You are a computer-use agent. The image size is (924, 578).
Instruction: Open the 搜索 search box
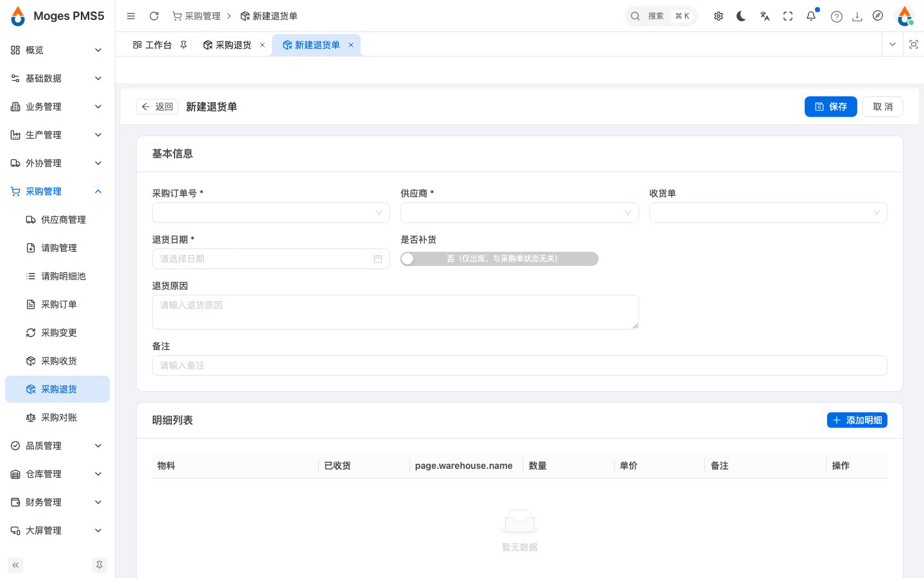pyautogui.click(x=661, y=16)
